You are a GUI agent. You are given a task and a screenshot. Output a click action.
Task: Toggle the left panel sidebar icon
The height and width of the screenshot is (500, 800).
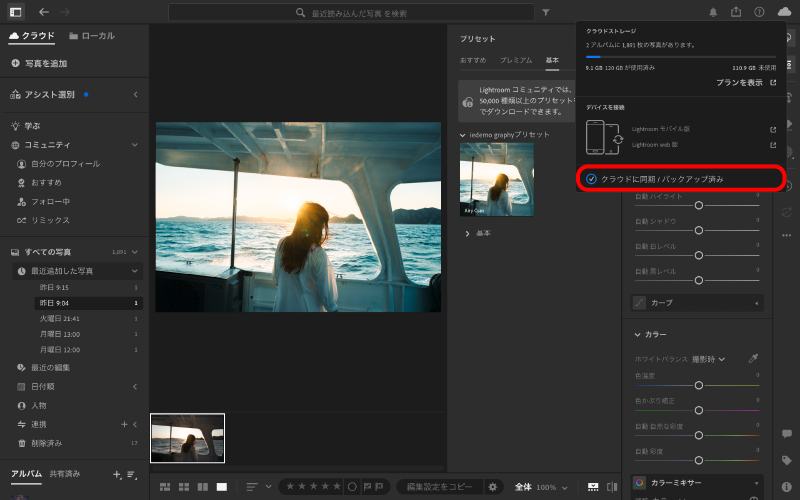coord(14,12)
